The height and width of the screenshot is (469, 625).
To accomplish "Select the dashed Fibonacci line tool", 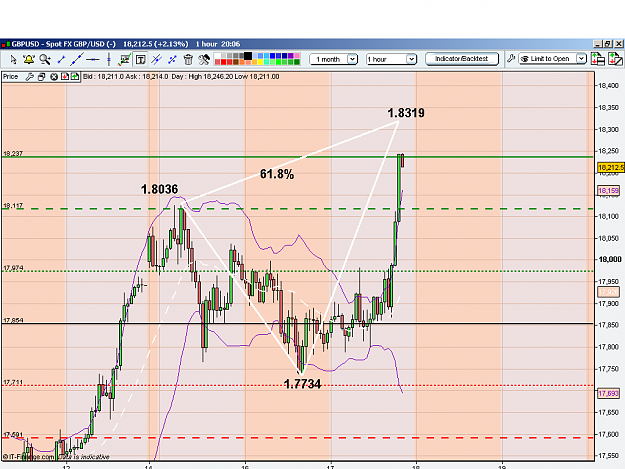I will coord(172,60).
